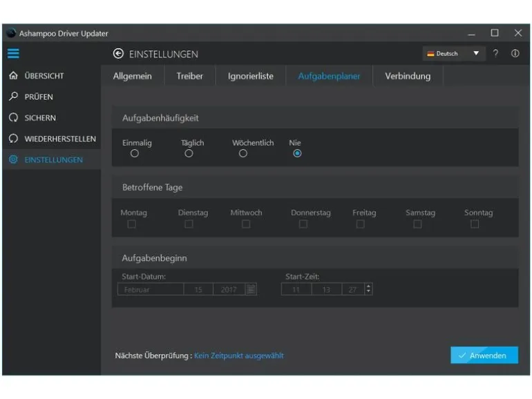Open PRÜFEN in the sidebar
The image size is (532, 399).
tap(52, 97)
